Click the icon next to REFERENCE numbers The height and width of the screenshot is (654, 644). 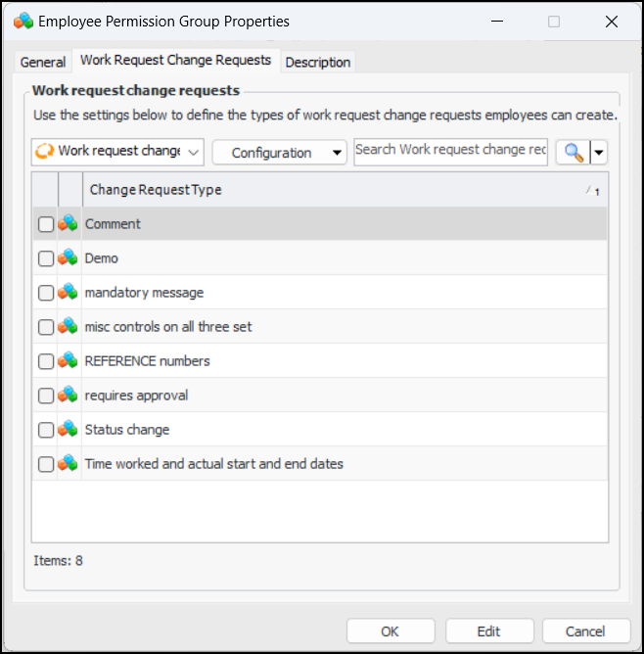pyautogui.click(x=69, y=361)
